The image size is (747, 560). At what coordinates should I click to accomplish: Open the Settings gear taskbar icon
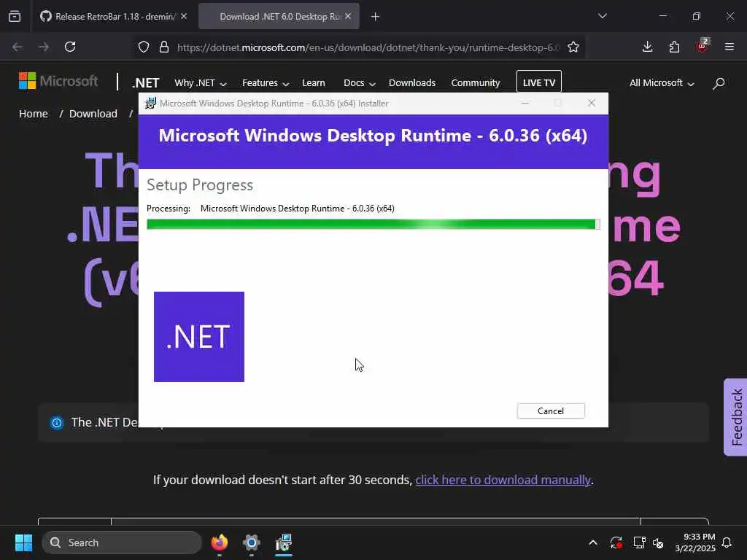tap(252, 542)
